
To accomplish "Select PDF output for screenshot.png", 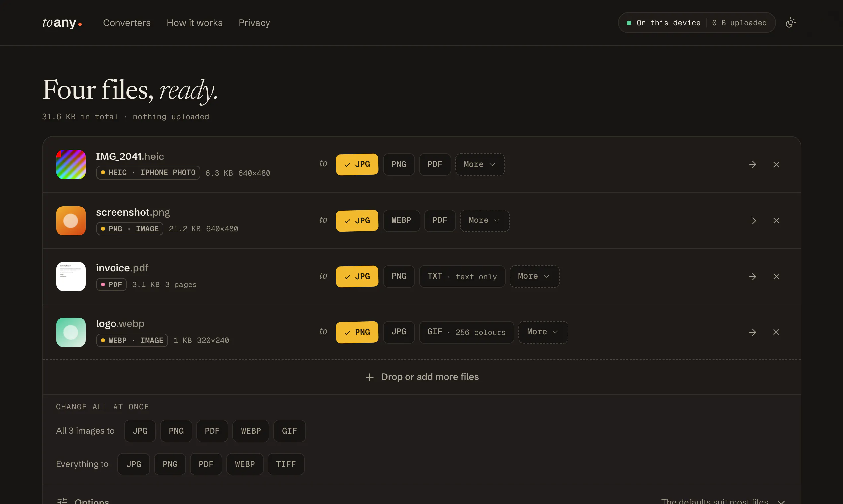I will (x=439, y=220).
